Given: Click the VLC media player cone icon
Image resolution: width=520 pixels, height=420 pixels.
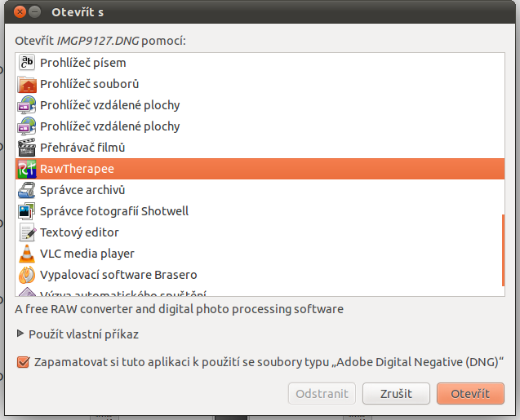Looking at the screenshot, I should 27,254.
